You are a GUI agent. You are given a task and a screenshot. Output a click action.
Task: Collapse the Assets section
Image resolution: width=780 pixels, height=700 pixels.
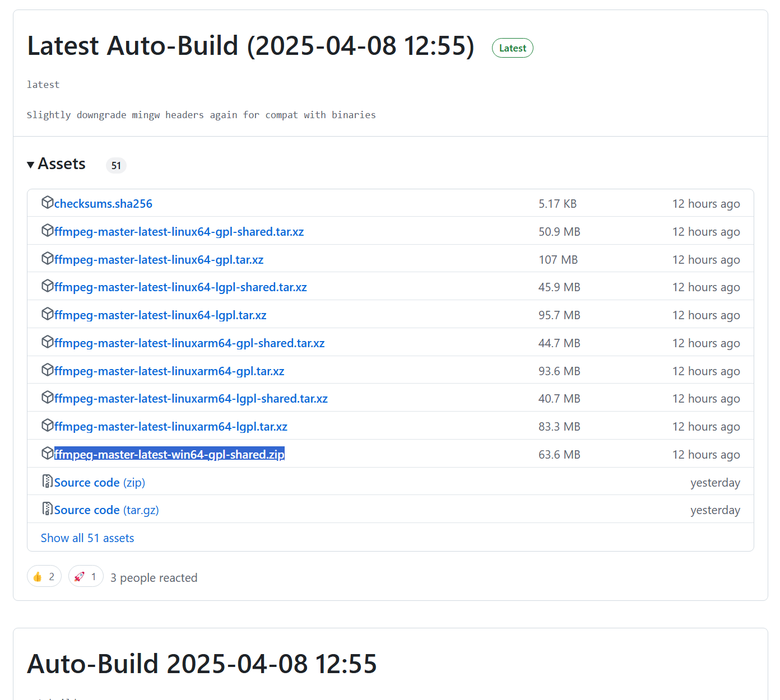point(57,164)
